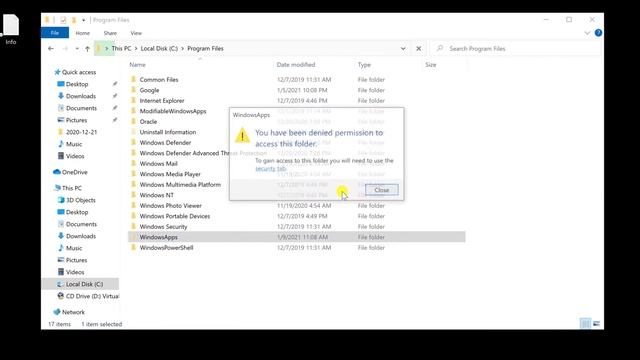
Task: Click the Properties quick toolbar icon
Action: (63, 20)
